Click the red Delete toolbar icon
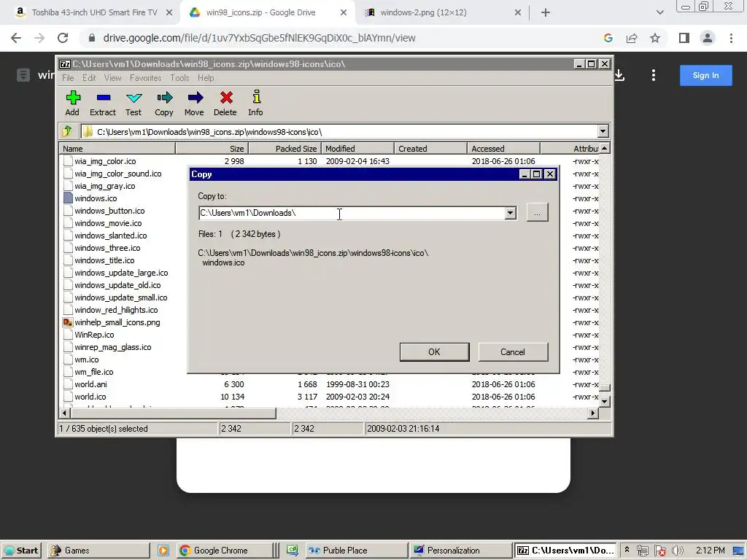 pyautogui.click(x=225, y=103)
